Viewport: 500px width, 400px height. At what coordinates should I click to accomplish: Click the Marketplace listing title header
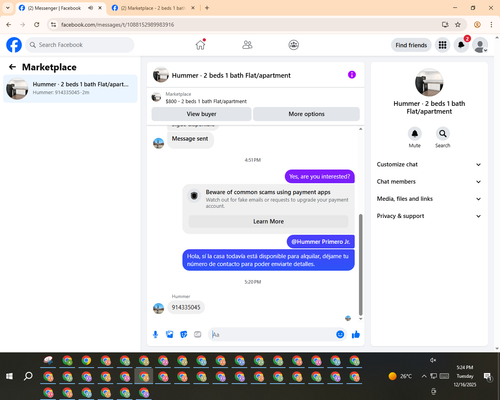click(231, 75)
